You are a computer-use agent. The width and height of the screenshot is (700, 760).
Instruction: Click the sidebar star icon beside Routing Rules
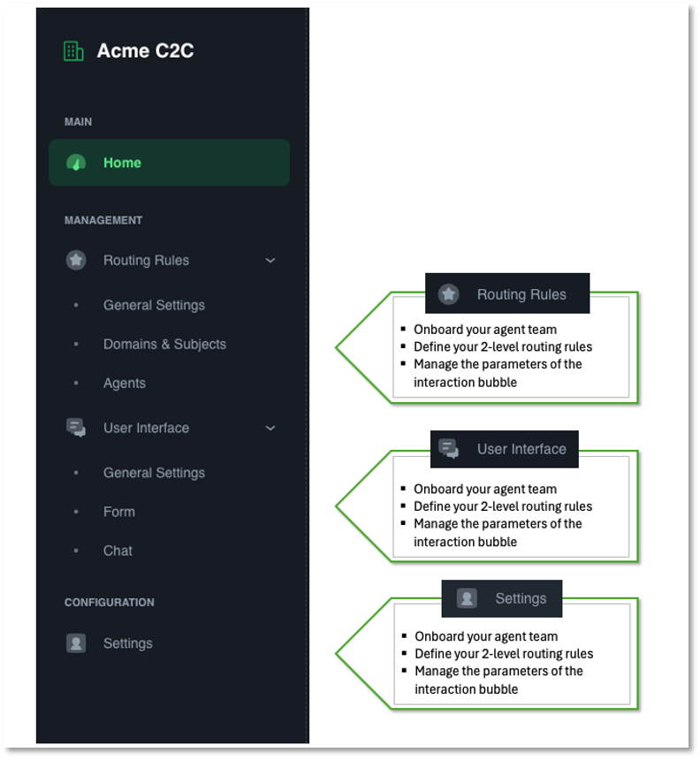pyautogui.click(x=76, y=261)
